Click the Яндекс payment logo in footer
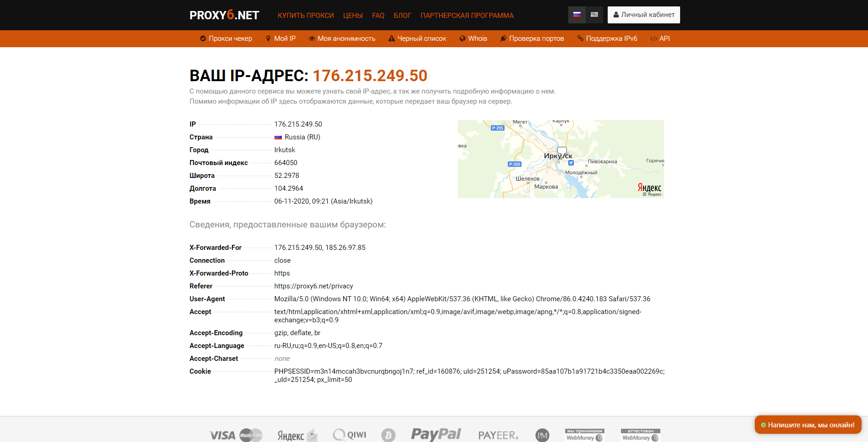 pyautogui.click(x=297, y=435)
